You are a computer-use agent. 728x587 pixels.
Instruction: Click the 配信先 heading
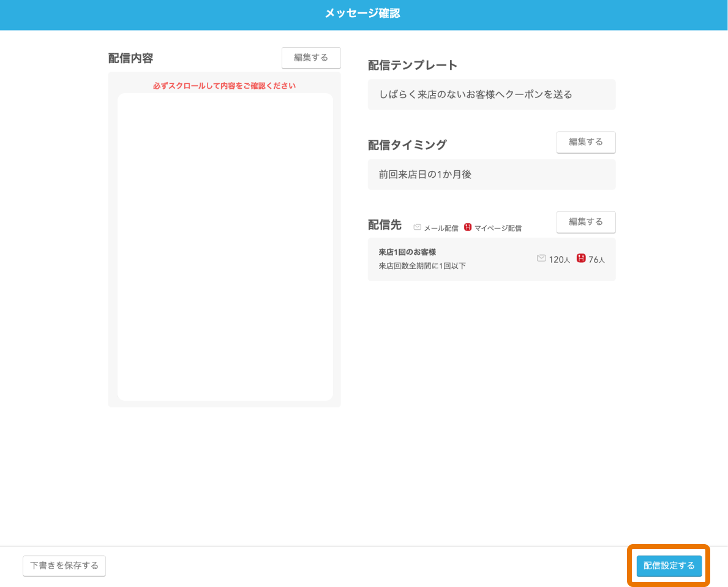click(x=385, y=225)
